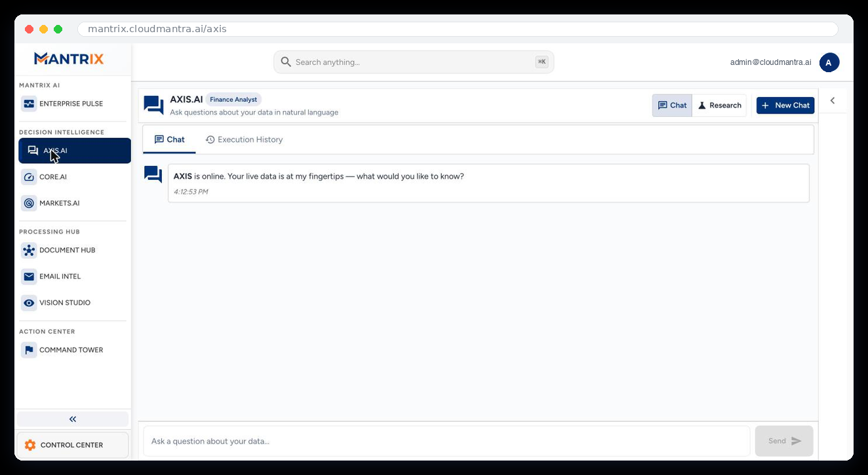
Task: Open Vision Studio eye icon
Action: point(29,303)
